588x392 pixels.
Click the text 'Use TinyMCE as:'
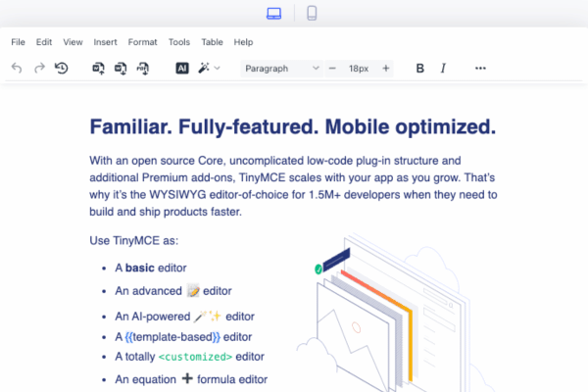(x=134, y=240)
